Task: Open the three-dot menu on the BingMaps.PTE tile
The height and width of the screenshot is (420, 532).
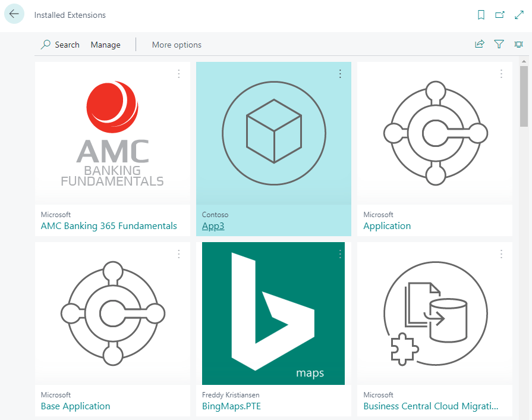Action: pos(340,254)
